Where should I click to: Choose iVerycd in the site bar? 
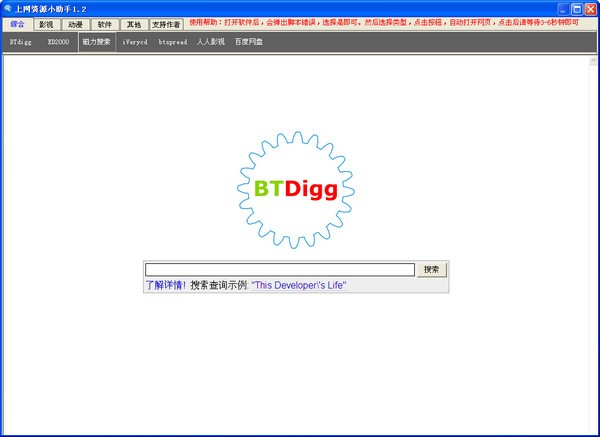(x=135, y=42)
